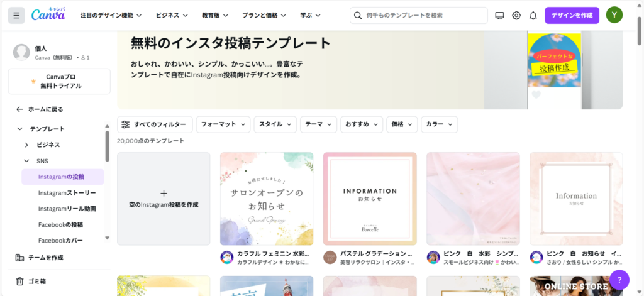Click the template search input field
Image resolution: width=644 pixels, height=296 pixels.
pyautogui.click(x=421, y=15)
